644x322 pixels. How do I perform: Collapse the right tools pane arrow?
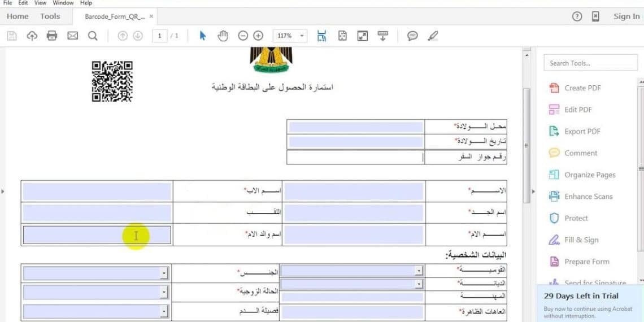[x=533, y=192]
